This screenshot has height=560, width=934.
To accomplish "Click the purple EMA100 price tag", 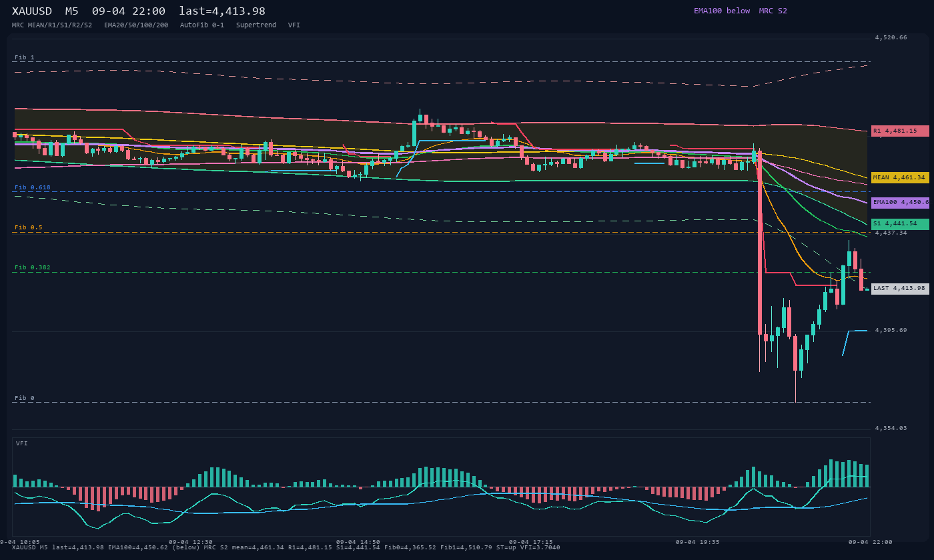I will [900, 202].
